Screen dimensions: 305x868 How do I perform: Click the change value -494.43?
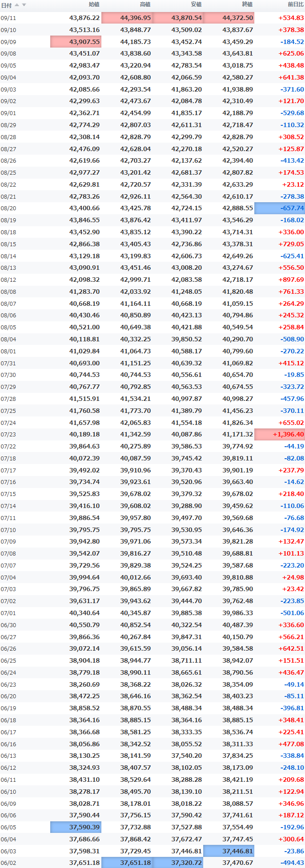pos(292,863)
